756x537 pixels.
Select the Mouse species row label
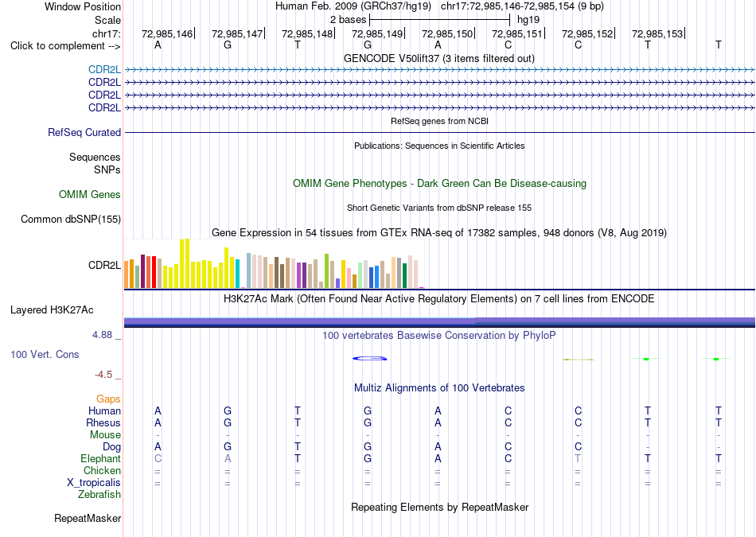[105, 435]
